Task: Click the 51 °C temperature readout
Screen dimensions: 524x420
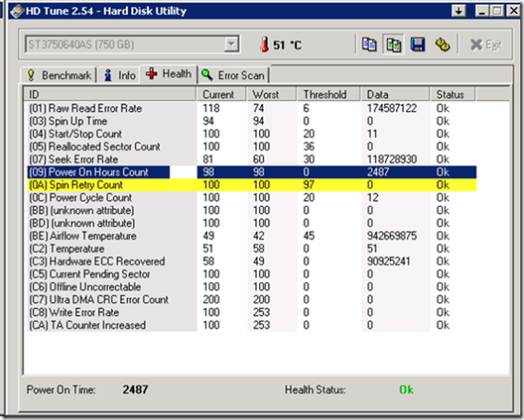Action: 288,45
